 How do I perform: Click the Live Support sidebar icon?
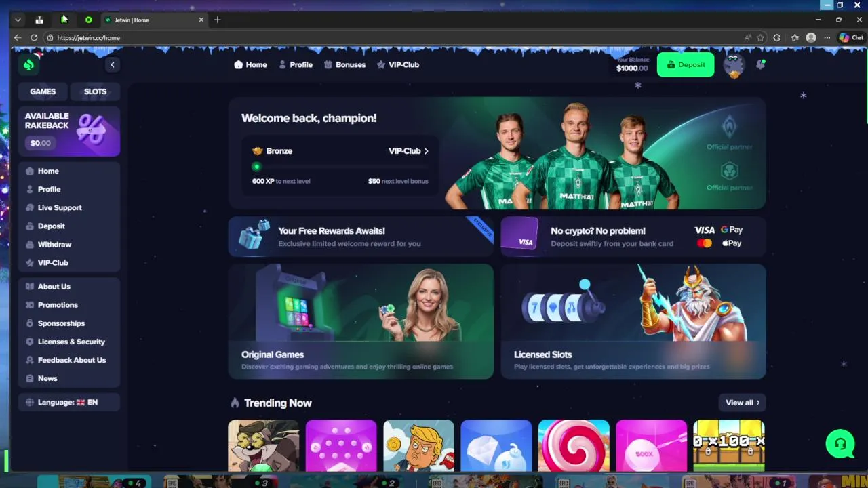tap(30, 207)
